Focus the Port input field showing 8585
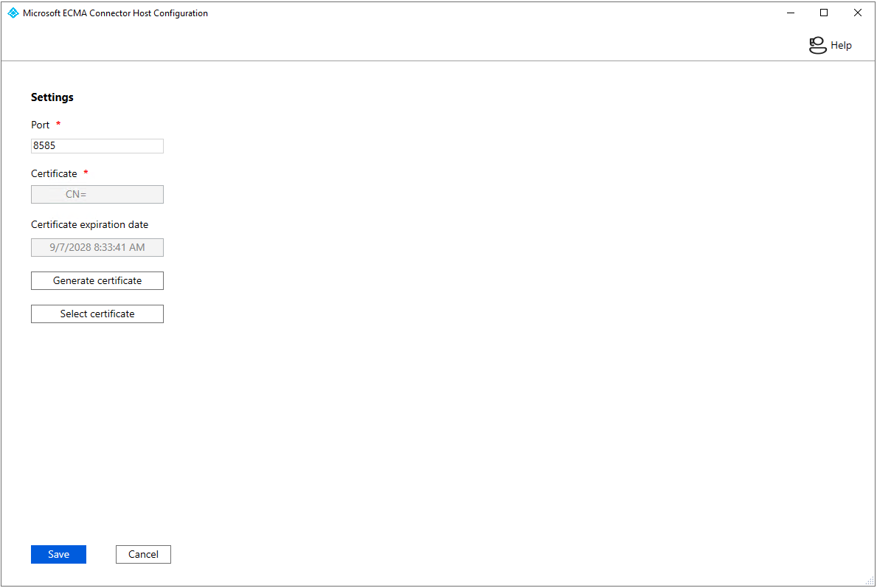The width and height of the screenshot is (877, 588). click(x=97, y=146)
